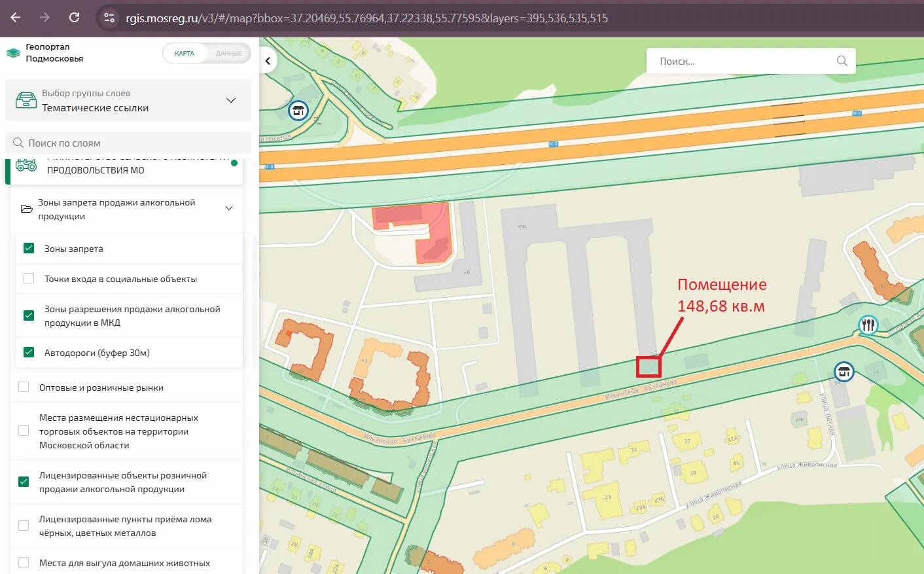Click the browser address bar URL
Image resolution: width=924 pixels, height=574 pixels.
tap(366, 18)
